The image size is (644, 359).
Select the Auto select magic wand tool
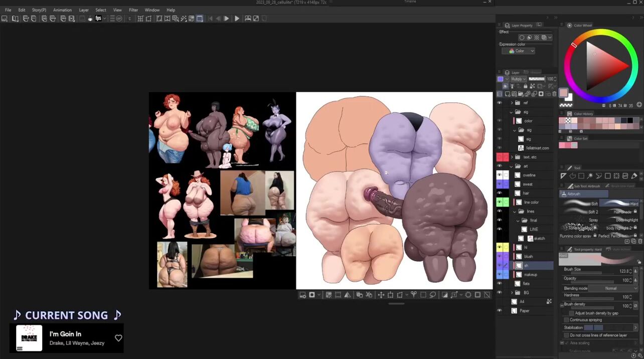pos(590,176)
